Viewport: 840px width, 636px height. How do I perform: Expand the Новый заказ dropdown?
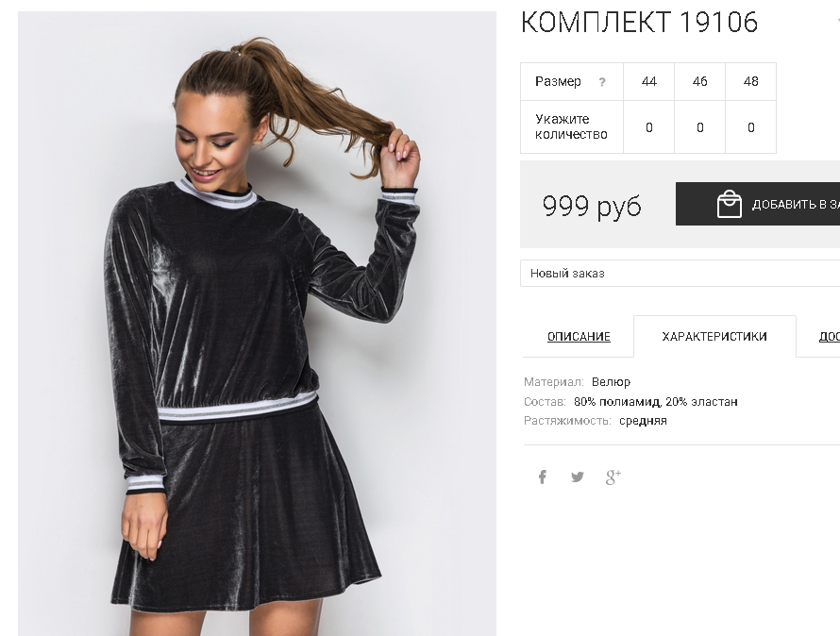point(680,274)
